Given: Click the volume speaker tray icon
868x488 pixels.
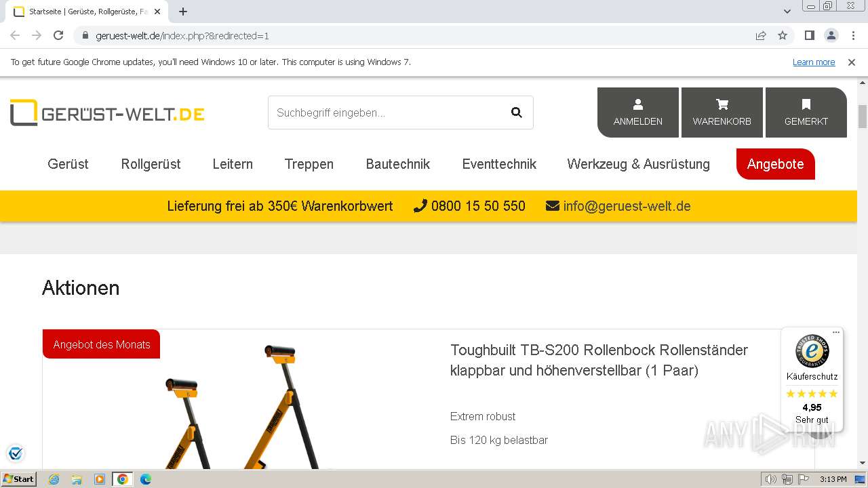Looking at the screenshot, I should click(x=770, y=479).
